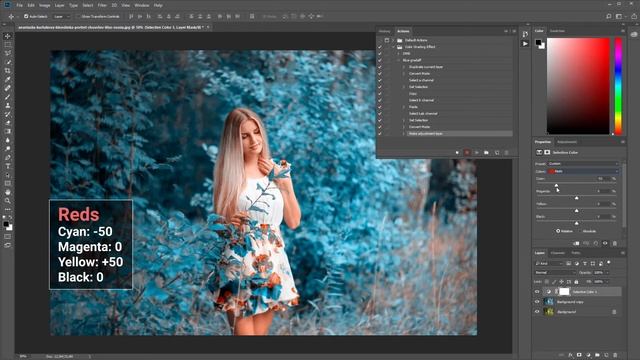Switch to the History tab
Screen dimensions: 640x360
(384, 31)
